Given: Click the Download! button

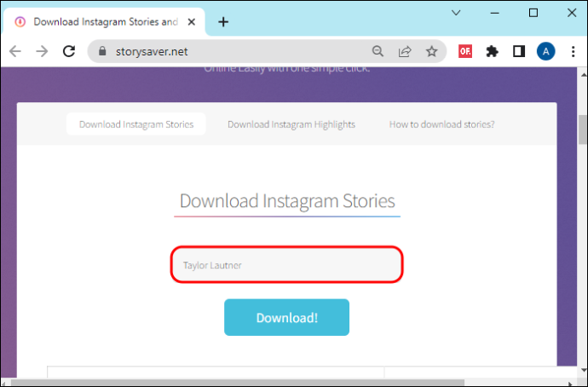Looking at the screenshot, I should [287, 317].
